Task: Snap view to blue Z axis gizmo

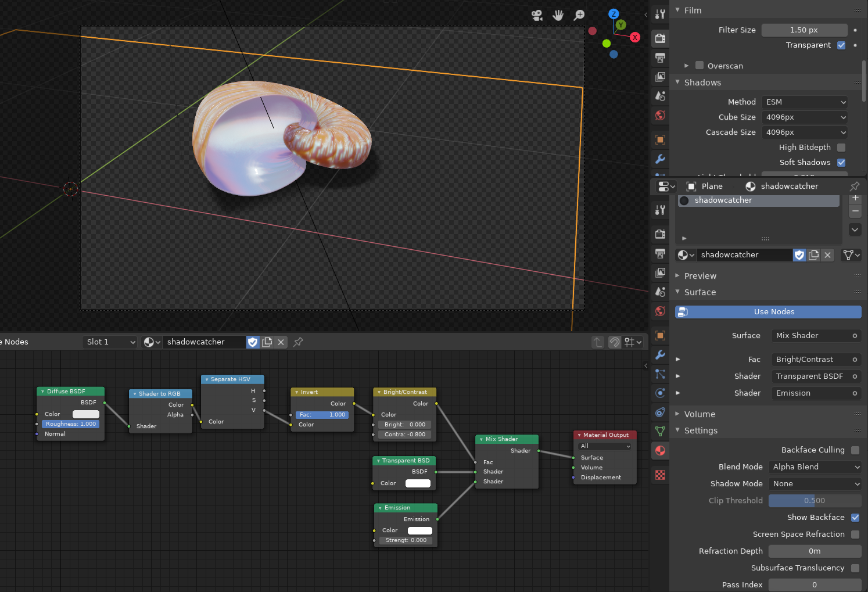Action: coord(614,14)
